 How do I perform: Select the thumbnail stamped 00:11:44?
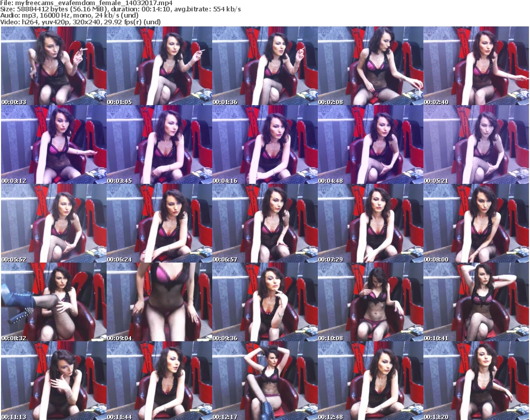(159, 381)
